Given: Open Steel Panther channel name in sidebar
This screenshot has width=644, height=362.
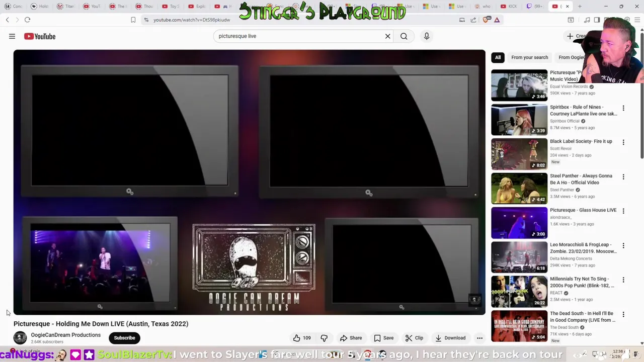Looking at the screenshot, I should pyautogui.click(x=562, y=190).
